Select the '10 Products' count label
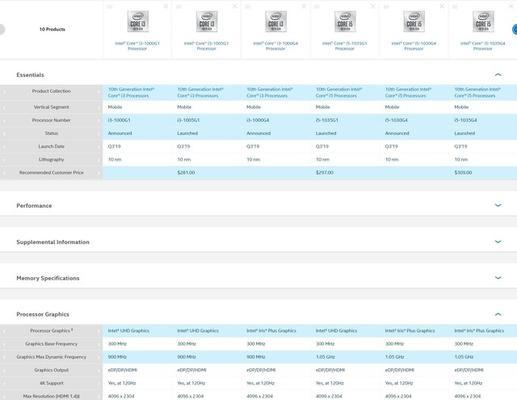The width and height of the screenshot is (517, 400). (x=52, y=29)
